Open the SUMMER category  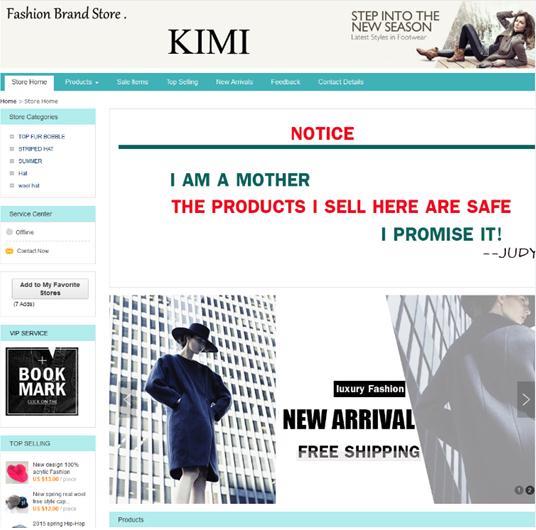(30, 161)
